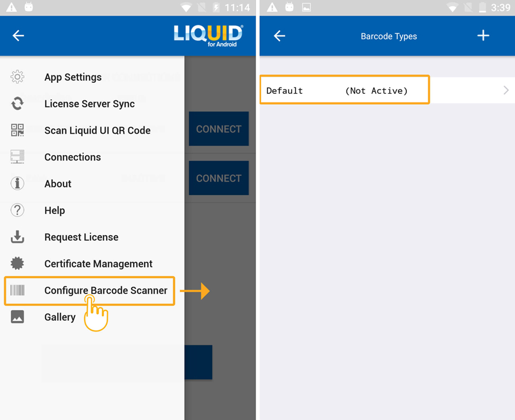Tap the Certificate Management badge icon
The image size is (515, 420).
point(17,264)
